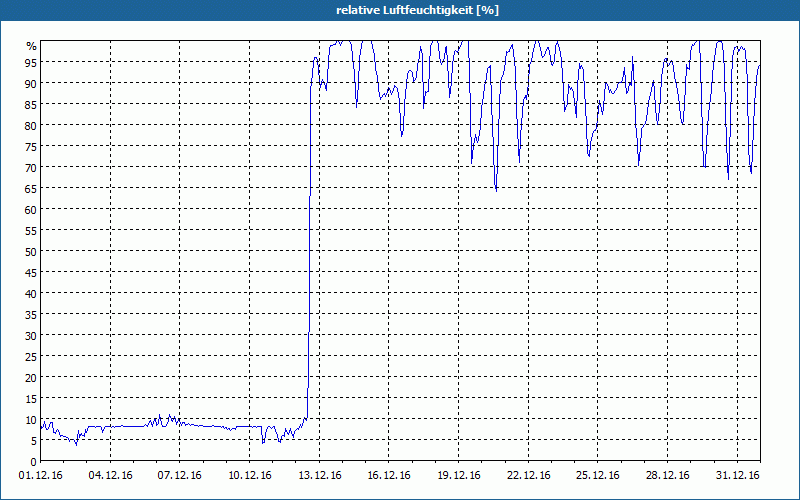
Task: Select the 85 y-axis label
Action: tap(31, 104)
